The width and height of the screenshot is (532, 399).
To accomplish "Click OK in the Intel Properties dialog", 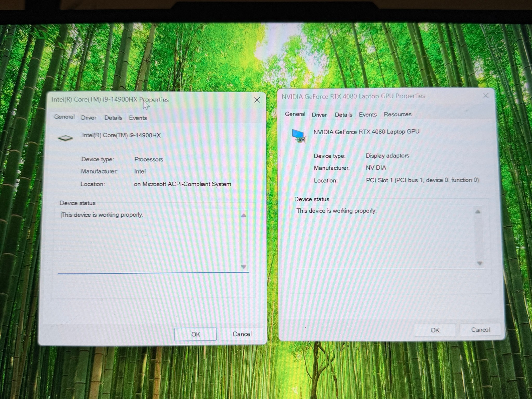I will pyautogui.click(x=195, y=334).
